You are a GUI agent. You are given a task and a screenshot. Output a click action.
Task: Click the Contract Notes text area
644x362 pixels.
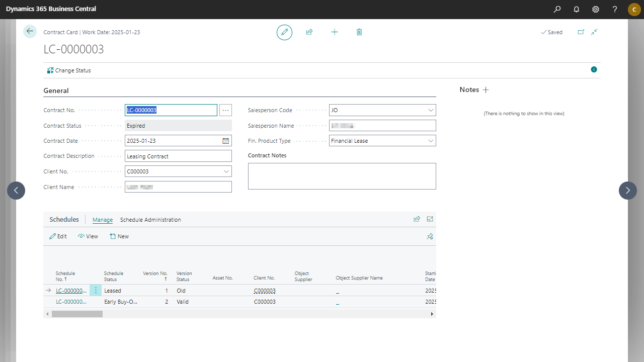342,176
